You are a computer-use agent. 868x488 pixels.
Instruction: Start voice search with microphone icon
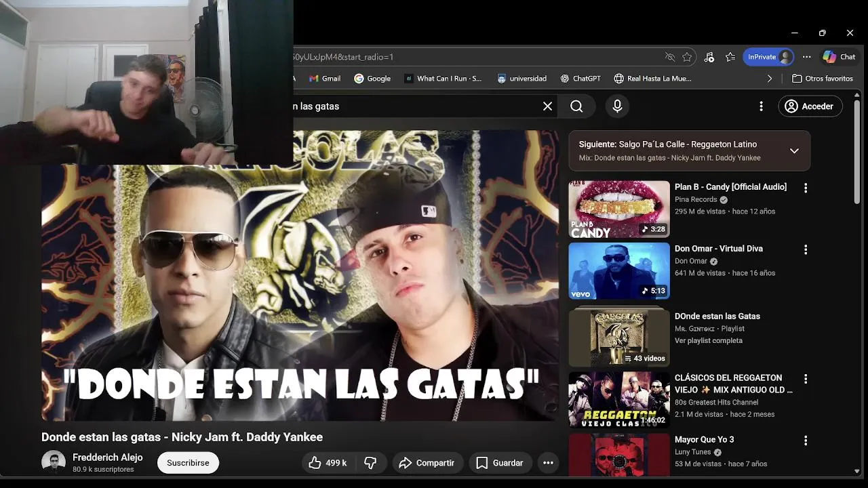coord(617,106)
